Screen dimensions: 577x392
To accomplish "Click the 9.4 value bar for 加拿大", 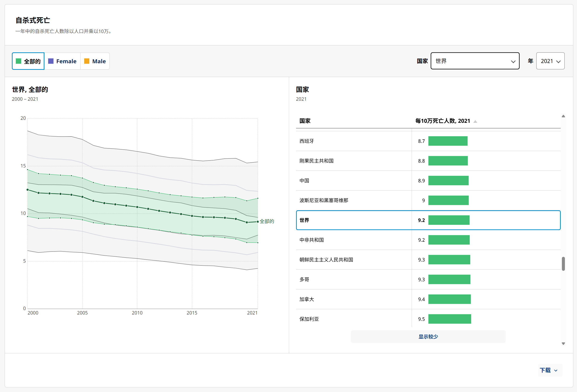I will point(449,299).
